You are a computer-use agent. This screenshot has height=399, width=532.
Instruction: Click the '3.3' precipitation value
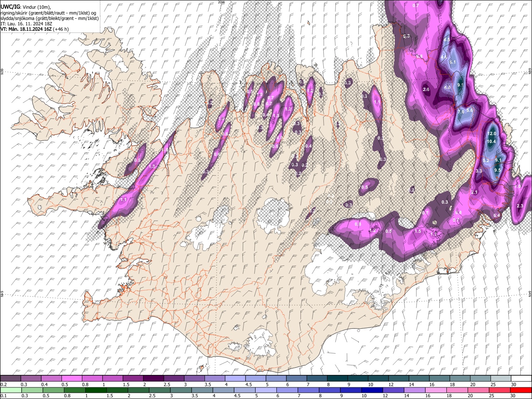[x=479, y=171]
